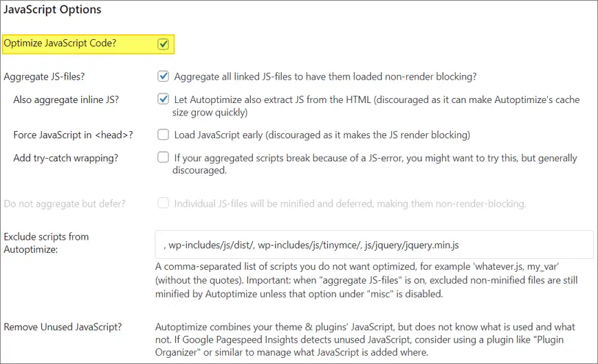Check the Add try-catch wrapping checkbox
The height and width of the screenshot is (364, 598).
click(163, 157)
